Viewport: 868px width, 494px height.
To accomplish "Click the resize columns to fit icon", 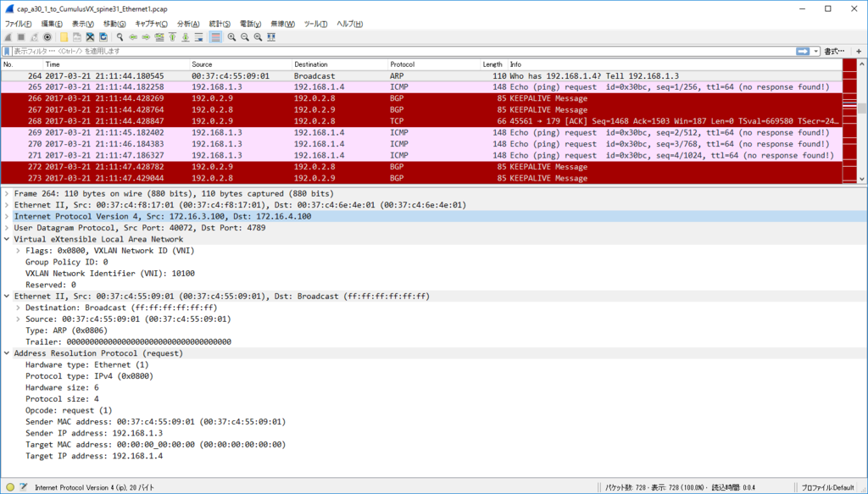I will pyautogui.click(x=271, y=37).
